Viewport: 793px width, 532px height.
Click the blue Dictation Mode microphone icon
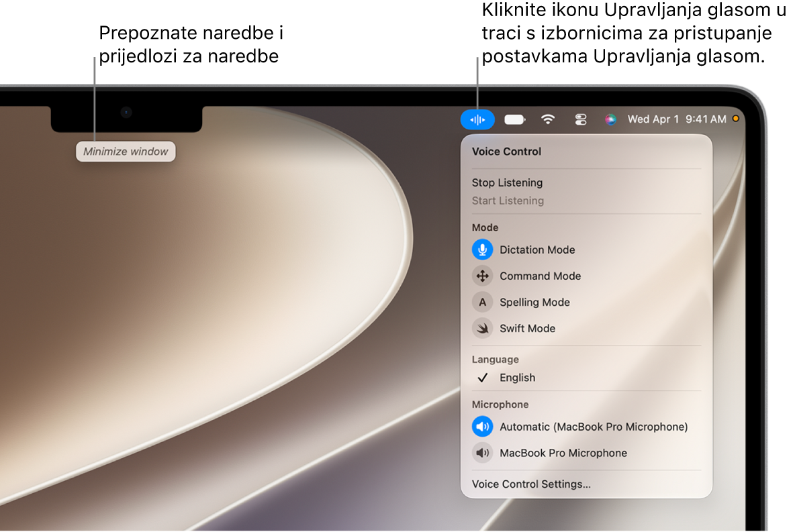(x=483, y=250)
